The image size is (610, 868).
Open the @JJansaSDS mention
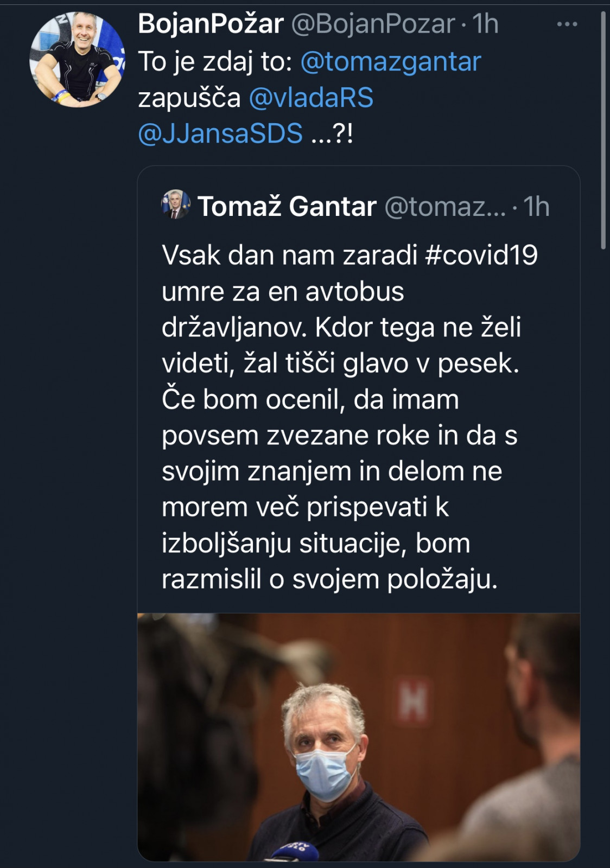coord(220,133)
